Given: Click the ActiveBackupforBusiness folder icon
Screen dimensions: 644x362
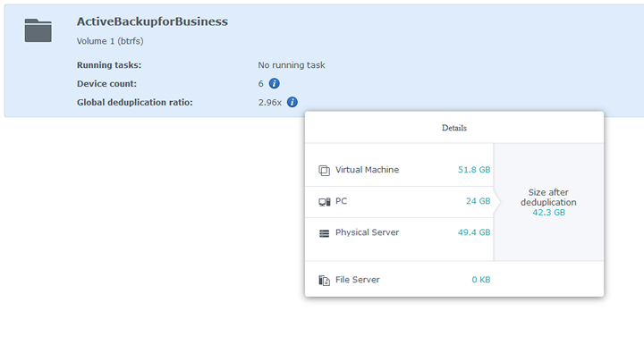Looking at the screenshot, I should (38, 30).
